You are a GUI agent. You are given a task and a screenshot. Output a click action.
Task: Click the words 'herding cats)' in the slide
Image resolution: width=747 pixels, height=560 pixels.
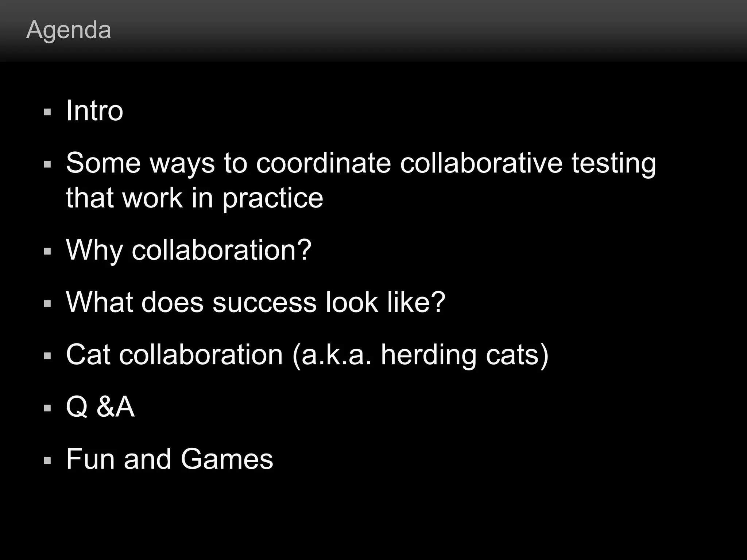point(464,355)
